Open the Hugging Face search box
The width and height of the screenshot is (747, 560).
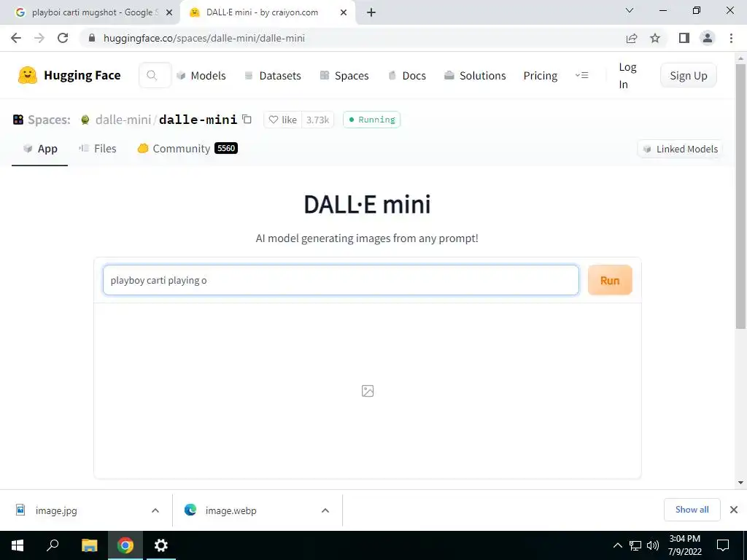coord(155,75)
